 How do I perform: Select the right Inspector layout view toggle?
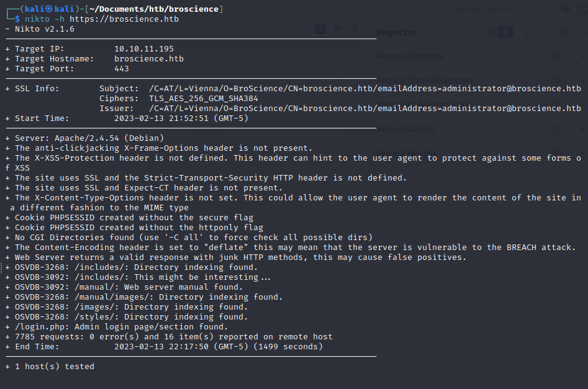(505, 32)
